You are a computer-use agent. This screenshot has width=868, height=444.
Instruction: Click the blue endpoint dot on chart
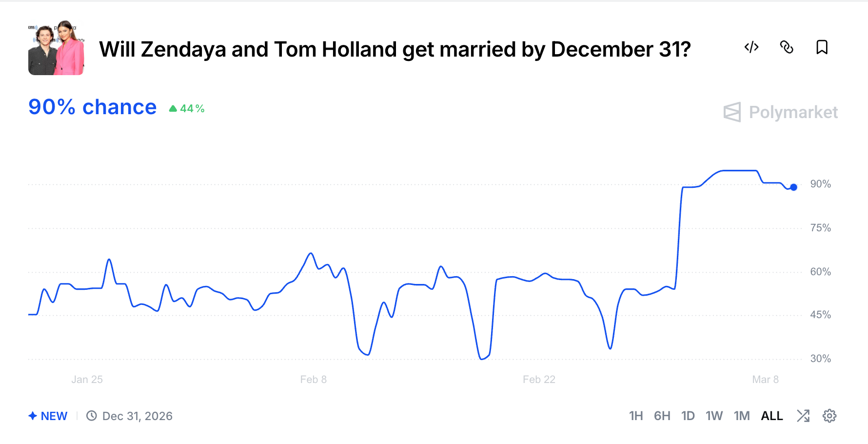point(794,187)
